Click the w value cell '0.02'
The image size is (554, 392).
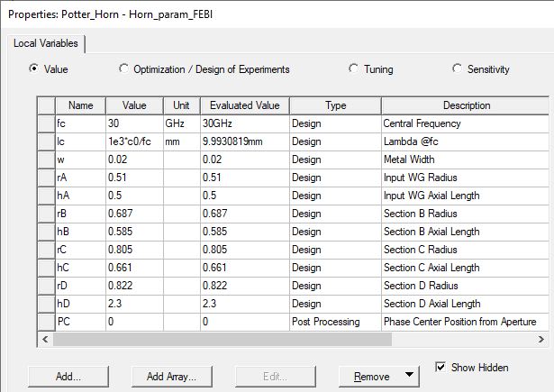tap(134, 160)
